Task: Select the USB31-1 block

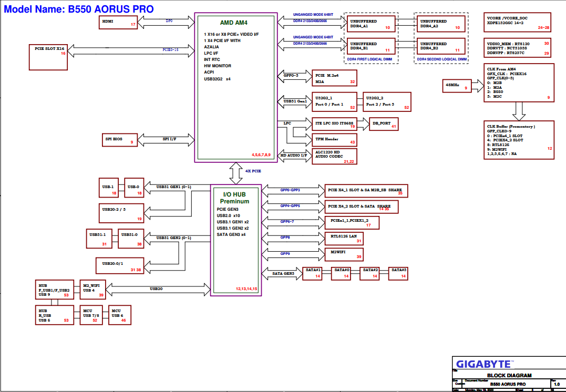Action: [x=99, y=239]
